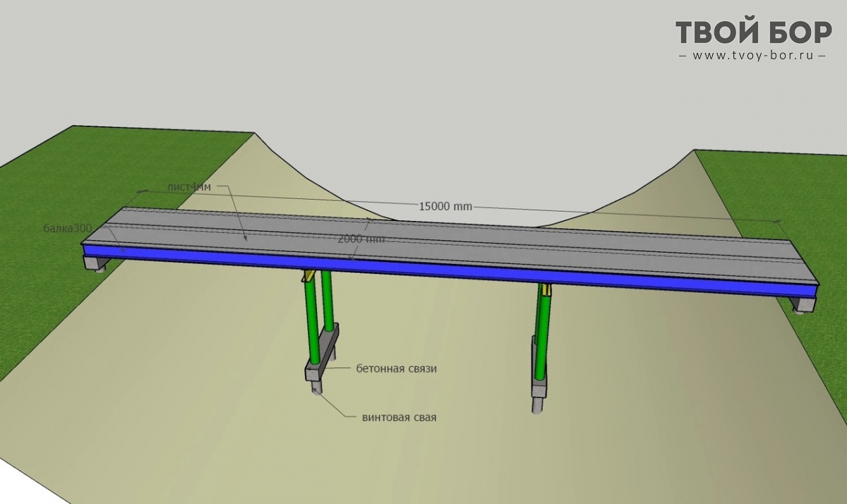
Task: Select the 15000 mm length dimension label
Action: (x=445, y=207)
